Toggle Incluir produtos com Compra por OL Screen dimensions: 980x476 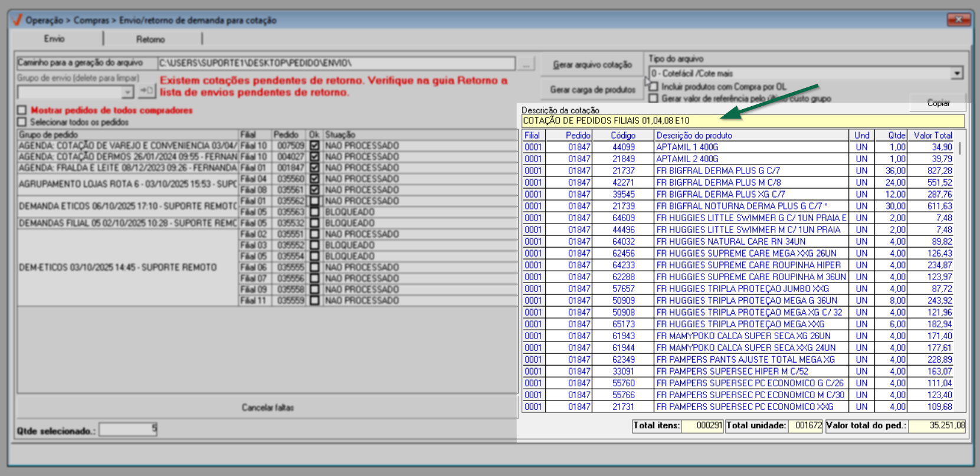click(x=654, y=87)
